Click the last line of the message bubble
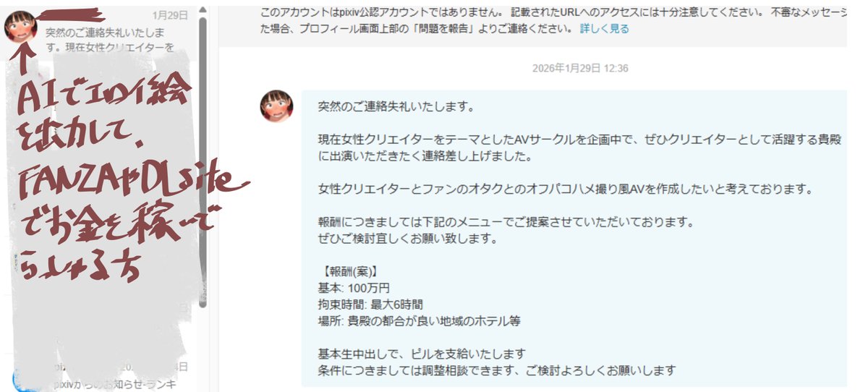 pos(496,370)
